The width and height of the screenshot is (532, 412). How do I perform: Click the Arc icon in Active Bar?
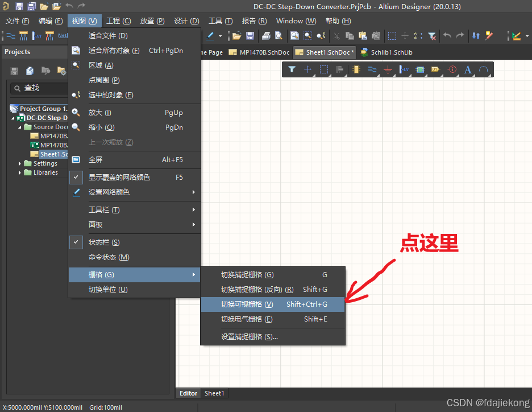pyautogui.click(x=484, y=69)
